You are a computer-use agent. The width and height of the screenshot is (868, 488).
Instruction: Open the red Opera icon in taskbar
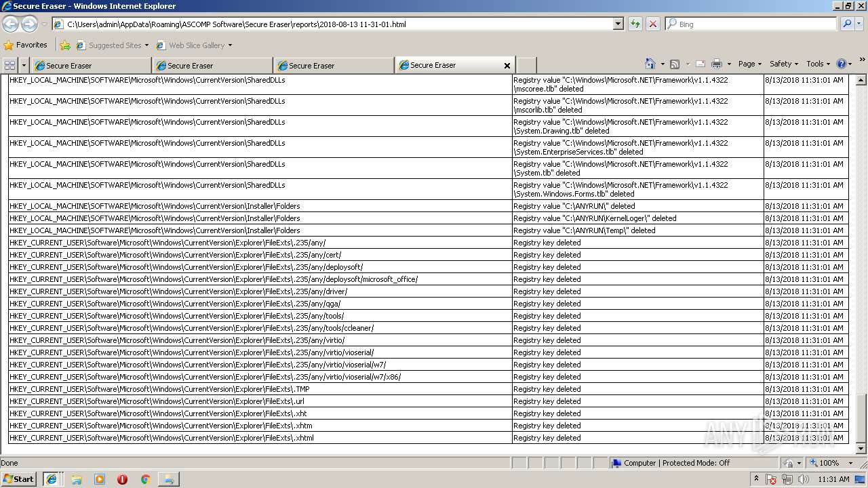pyautogui.click(x=122, y=479)
